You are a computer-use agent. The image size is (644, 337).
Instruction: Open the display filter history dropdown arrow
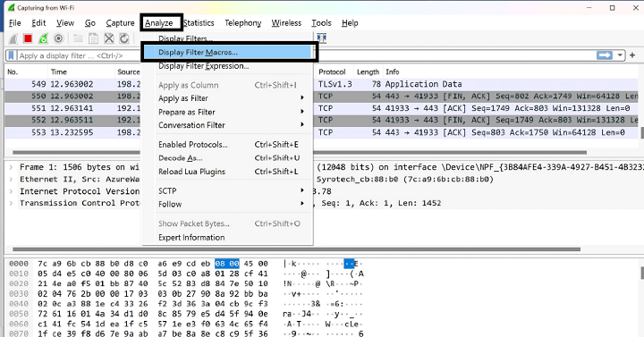click(x=620, y=55)
